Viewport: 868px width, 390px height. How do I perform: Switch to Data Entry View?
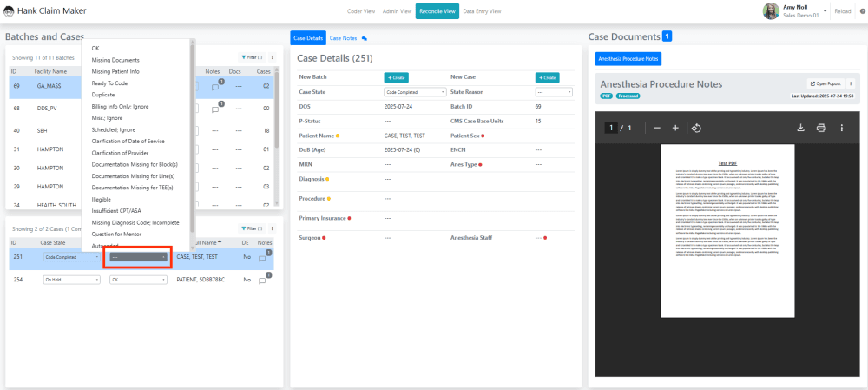(x=482, y=11)
